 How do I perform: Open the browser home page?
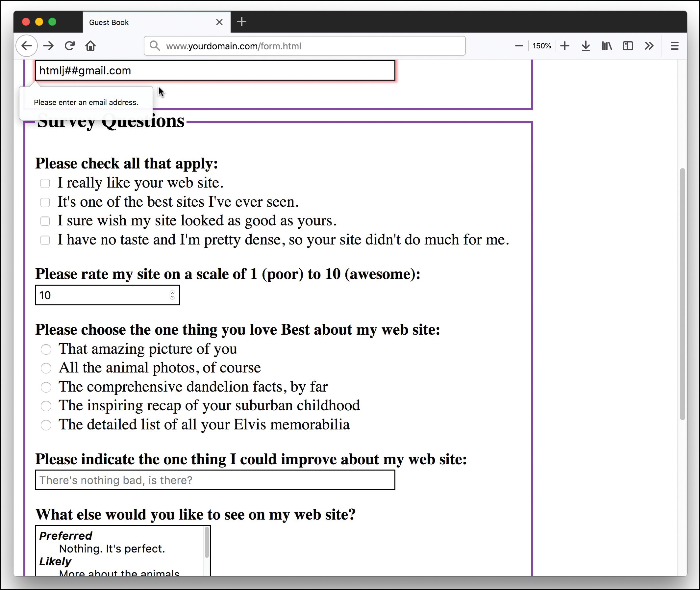coord(90,46)
